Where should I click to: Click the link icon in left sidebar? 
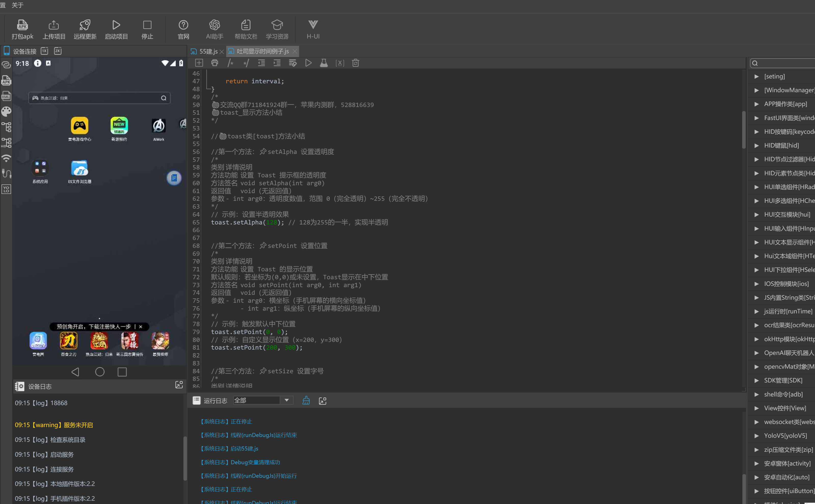click(x=6, y=65)
